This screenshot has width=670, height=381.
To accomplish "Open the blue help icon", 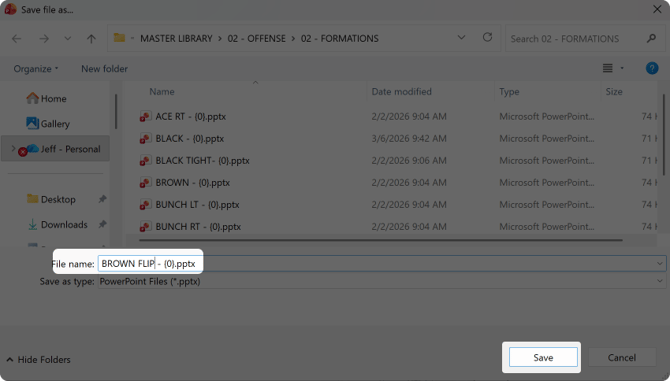I will (652, 68).
